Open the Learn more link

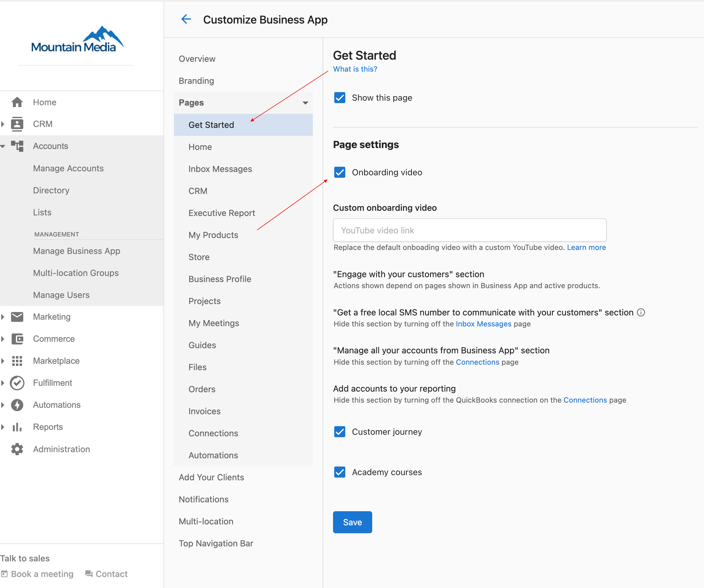(x=586, y=247)
